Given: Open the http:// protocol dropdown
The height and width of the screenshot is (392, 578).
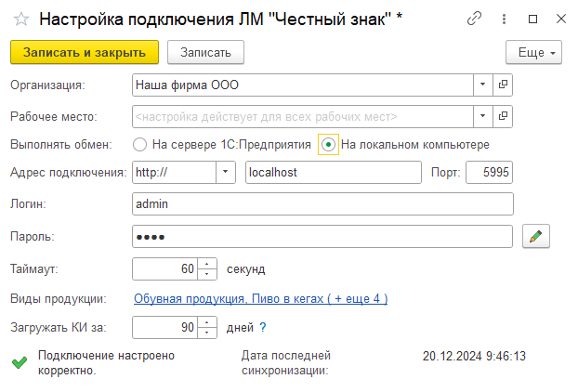Looking at the screenshot, I should pyautogui.click(x=226, y=173).
